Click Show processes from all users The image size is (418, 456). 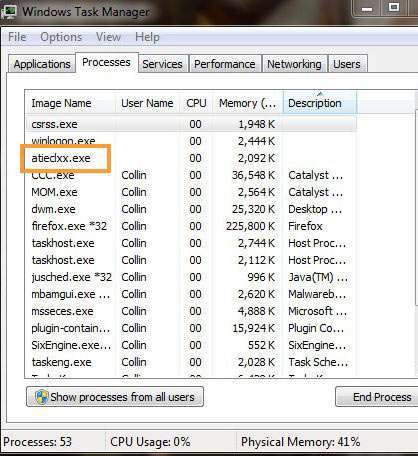click(x=115, y=397)
